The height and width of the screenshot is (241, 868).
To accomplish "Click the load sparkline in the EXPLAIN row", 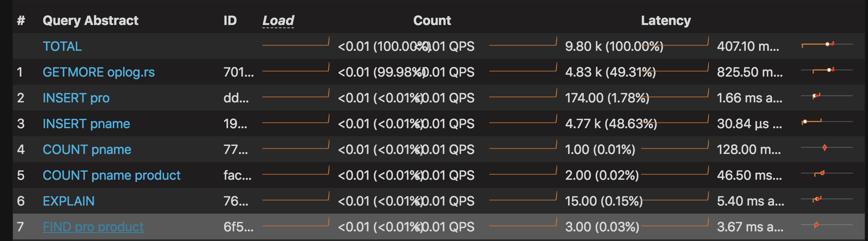I will 296,197.
